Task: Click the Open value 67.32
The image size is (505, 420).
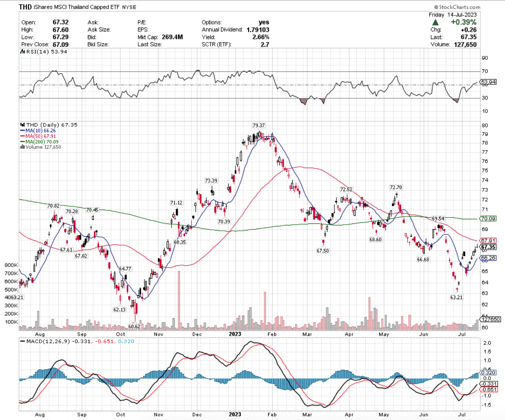Action: tap(60, 22)
